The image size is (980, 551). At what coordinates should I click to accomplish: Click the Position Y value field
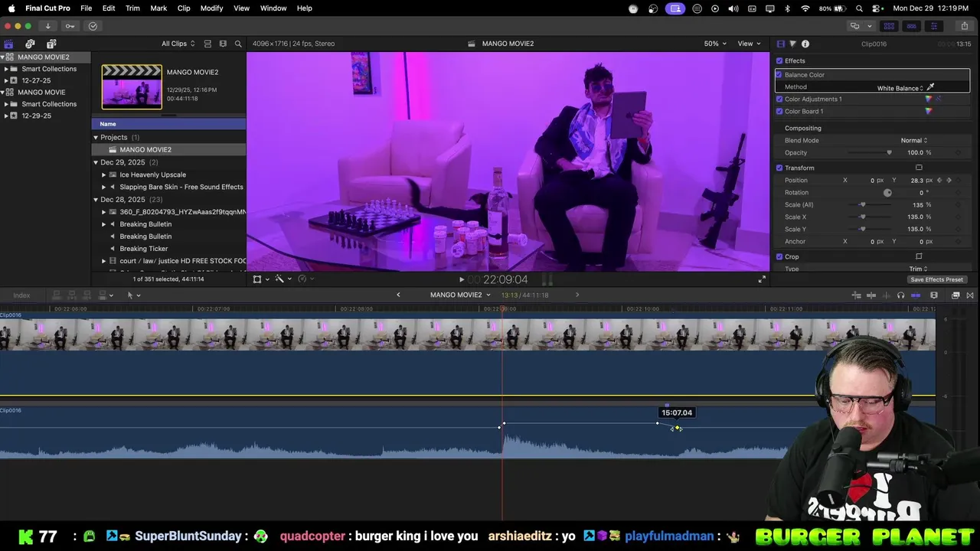click(917, 180)
